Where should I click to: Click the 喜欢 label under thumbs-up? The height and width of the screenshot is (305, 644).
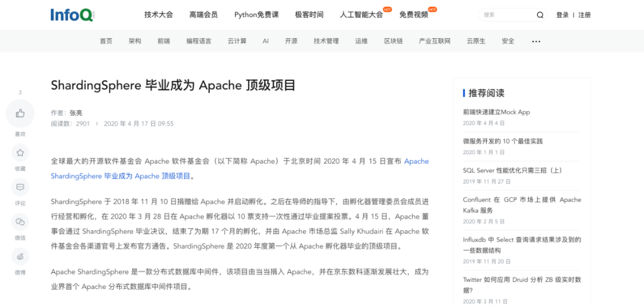point(20,134)
